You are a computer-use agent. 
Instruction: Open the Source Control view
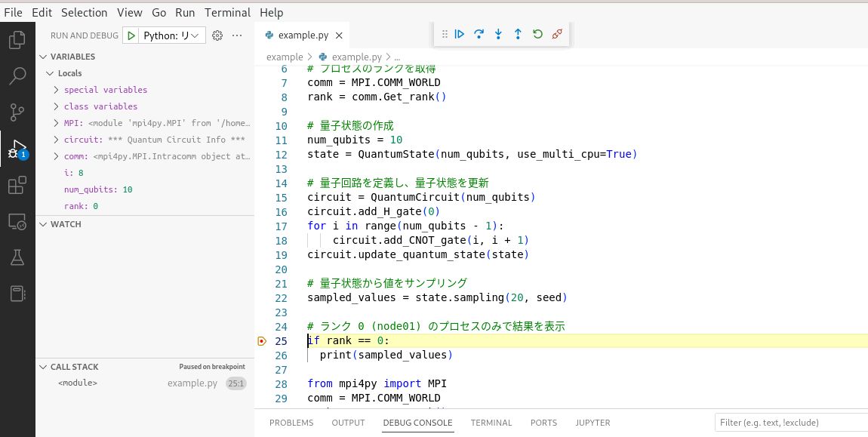tap(17, 112)
